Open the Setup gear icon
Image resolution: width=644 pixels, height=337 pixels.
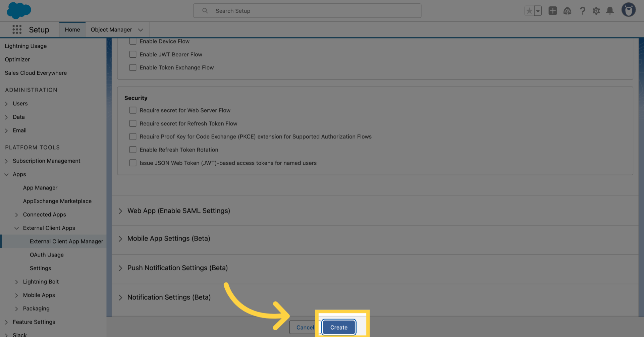pos(596,10)
